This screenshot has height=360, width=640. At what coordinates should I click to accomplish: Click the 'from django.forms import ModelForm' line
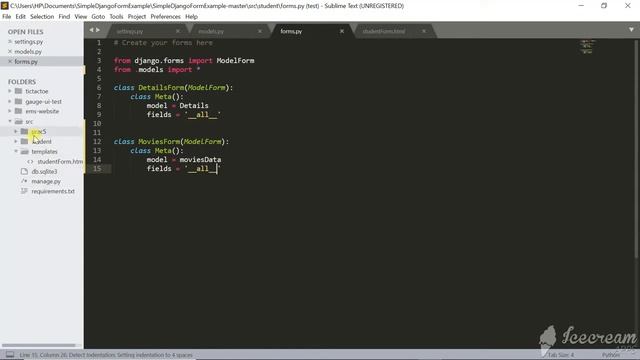click(184, 60)
